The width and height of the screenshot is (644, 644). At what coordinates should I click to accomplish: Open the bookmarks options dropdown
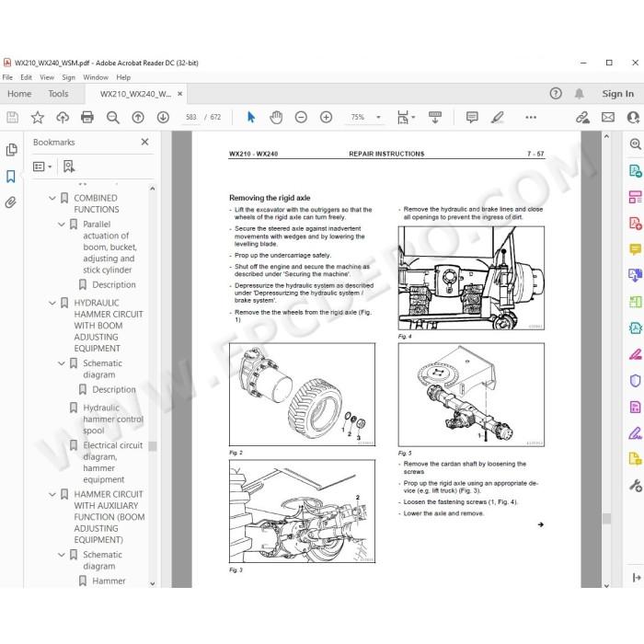(x=42, y=167)
